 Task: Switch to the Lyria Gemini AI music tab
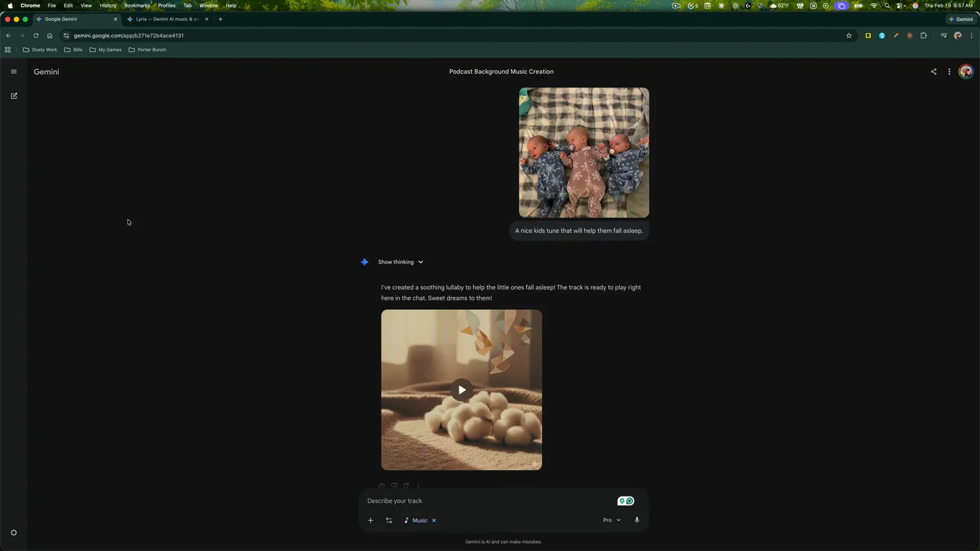pos(167,19)
